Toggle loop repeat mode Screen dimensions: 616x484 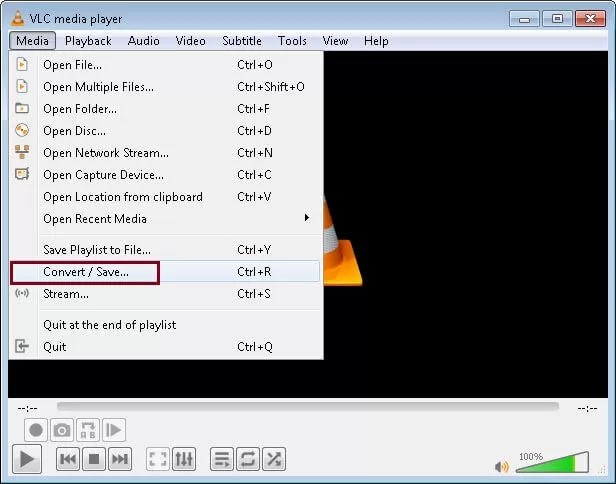[248, 459]
